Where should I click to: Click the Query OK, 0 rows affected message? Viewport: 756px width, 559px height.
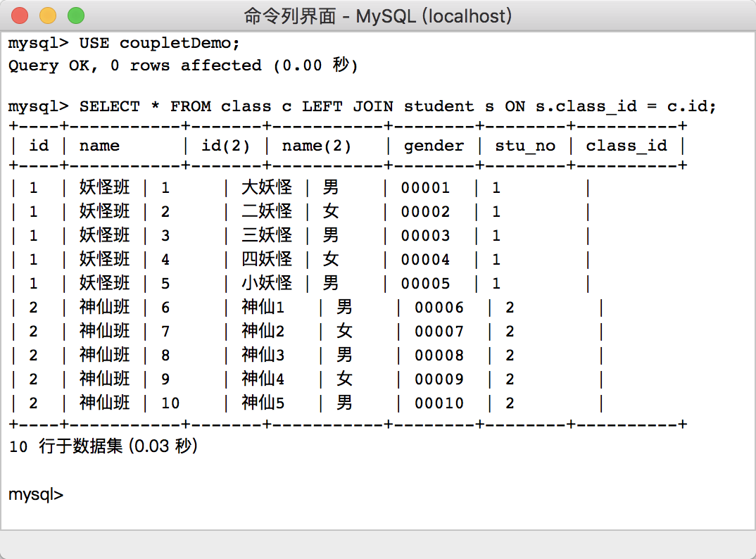tap(183, 65)
